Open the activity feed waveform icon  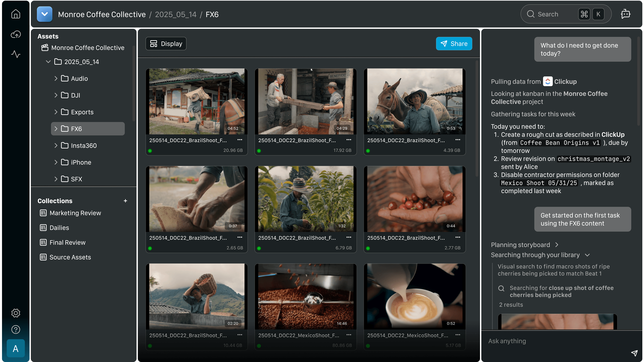15,54
